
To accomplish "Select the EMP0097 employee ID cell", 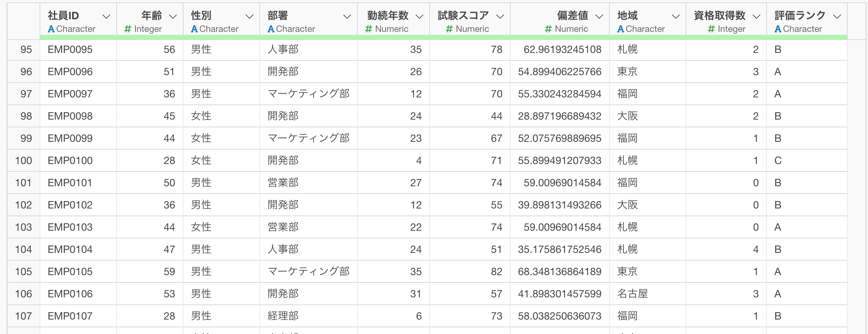I will (70, 94).
